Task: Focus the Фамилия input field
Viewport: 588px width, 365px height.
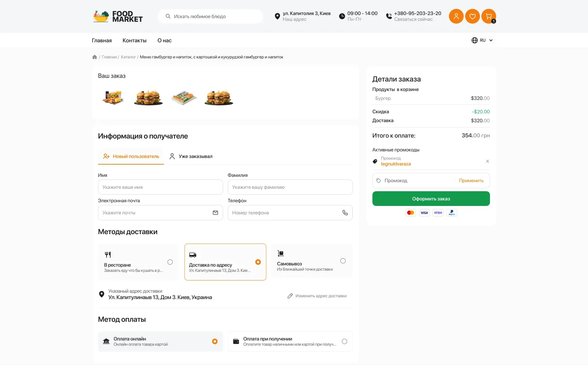Action: [x=290, y=187]
